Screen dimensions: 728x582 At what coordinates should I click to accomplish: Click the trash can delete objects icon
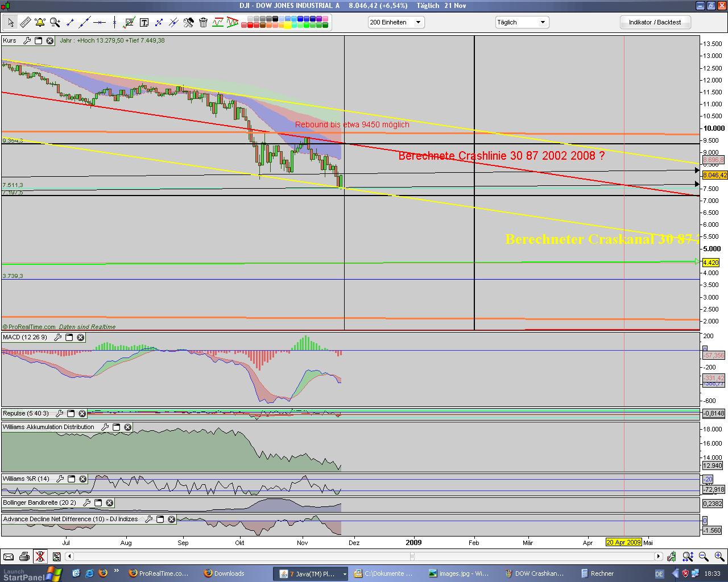coord(203,22)
